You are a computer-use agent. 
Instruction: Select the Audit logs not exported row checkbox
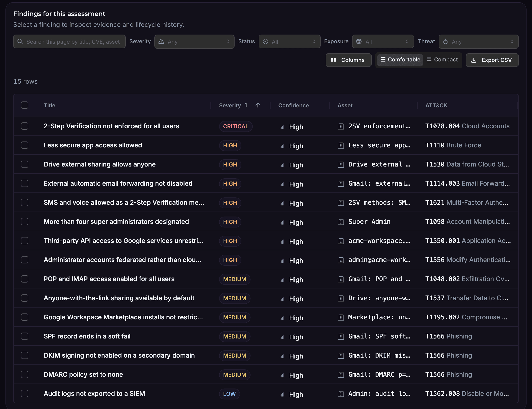tap(25, 394)
